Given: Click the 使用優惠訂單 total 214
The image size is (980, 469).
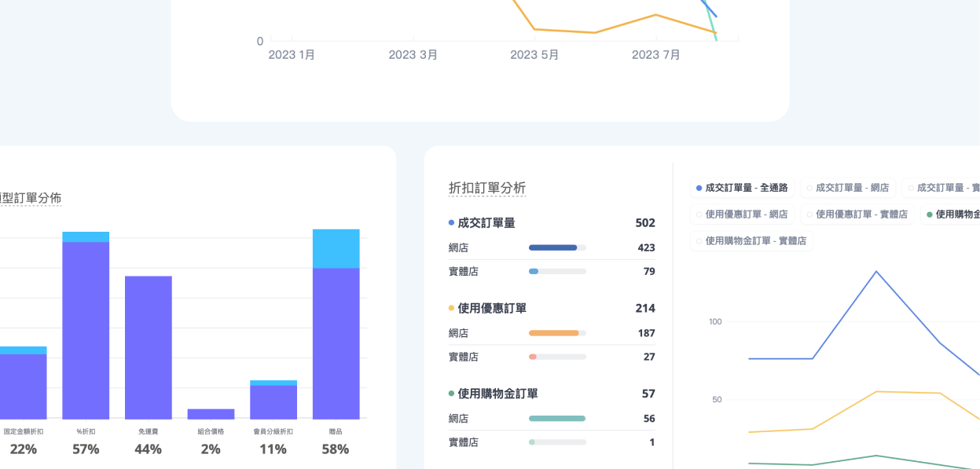Looking at the screenshot, I should [x=645, y=308].
